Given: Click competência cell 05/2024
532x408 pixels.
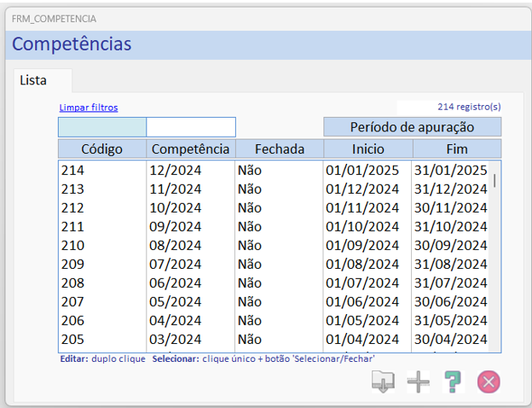Looking at the screenshot, I should tap(176, 301).
